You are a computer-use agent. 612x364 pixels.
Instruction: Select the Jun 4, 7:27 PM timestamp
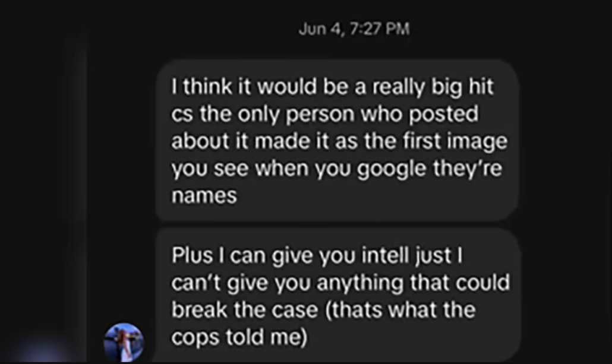click(354, 29)
